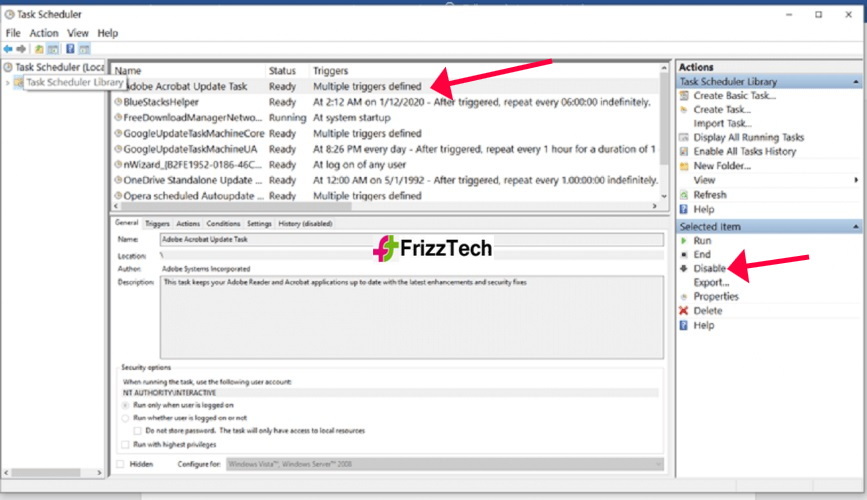The height and width of the screenshot is (500, 867).
Task: Check 'Do not store password' box
Action: 137,431
